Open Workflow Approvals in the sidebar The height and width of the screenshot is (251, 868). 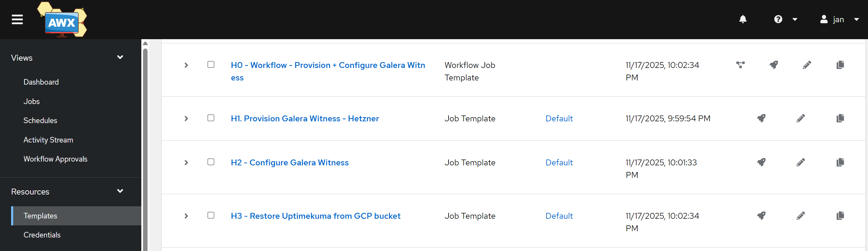click(x=55, y=159)
